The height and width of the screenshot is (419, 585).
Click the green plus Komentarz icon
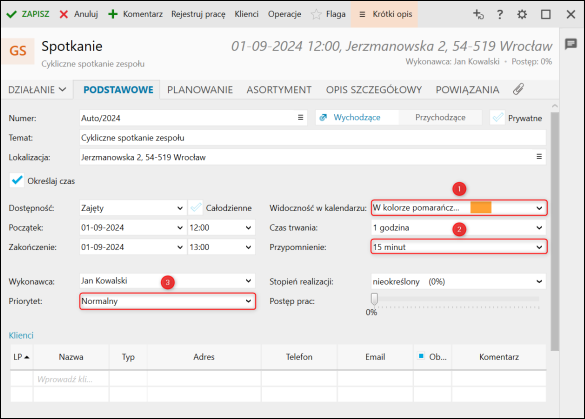tap(113, 14)
